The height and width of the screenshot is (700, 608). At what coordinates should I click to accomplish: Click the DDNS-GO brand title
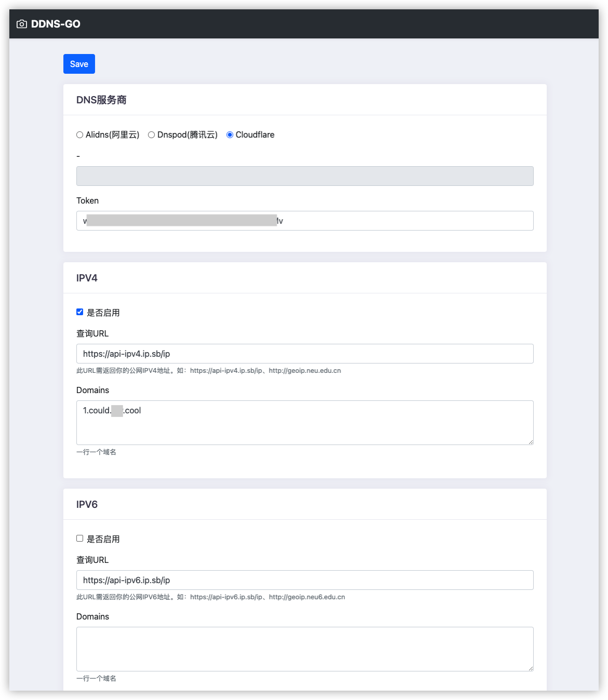click(x=56, y=24)
